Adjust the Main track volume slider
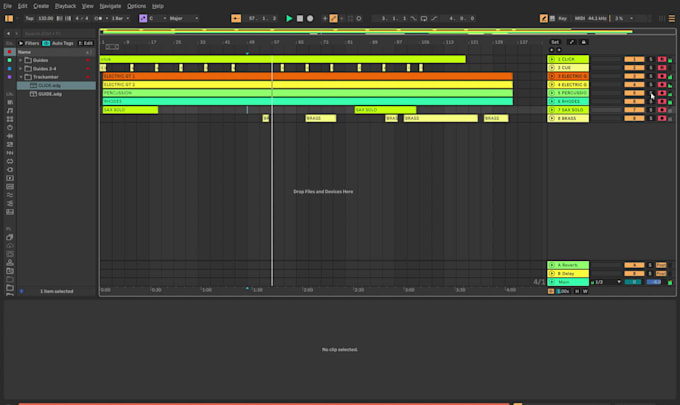This screenshot has width=680, height=405. (x=633, y=282)
